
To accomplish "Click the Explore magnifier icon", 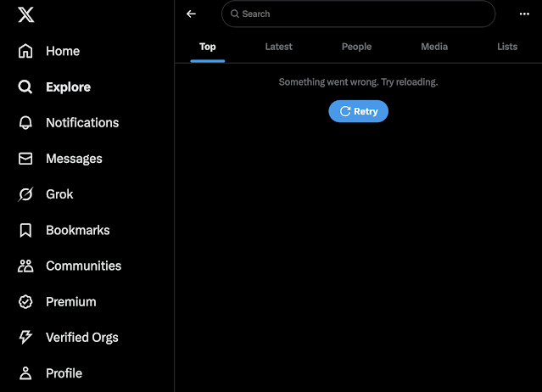I will pyautogui.click(x=25, y=87).
